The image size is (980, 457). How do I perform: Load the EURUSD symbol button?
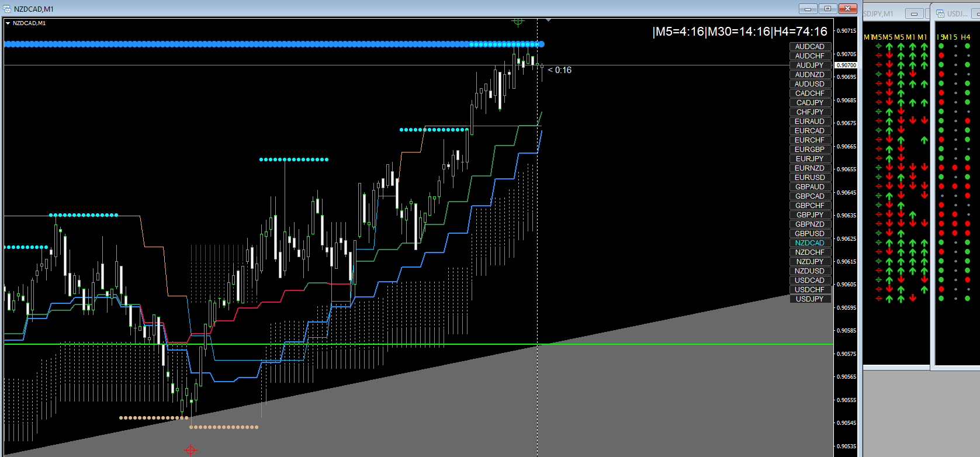click(x=810, y=178)
